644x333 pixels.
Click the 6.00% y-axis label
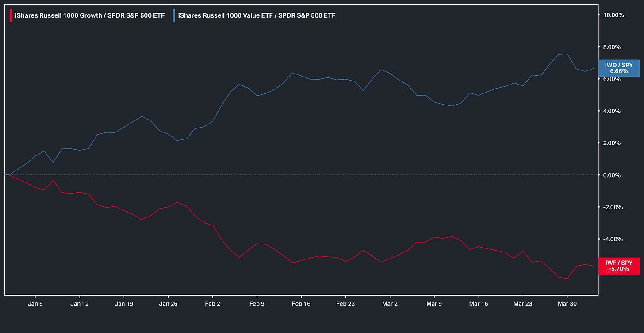(x=612, y=79)
